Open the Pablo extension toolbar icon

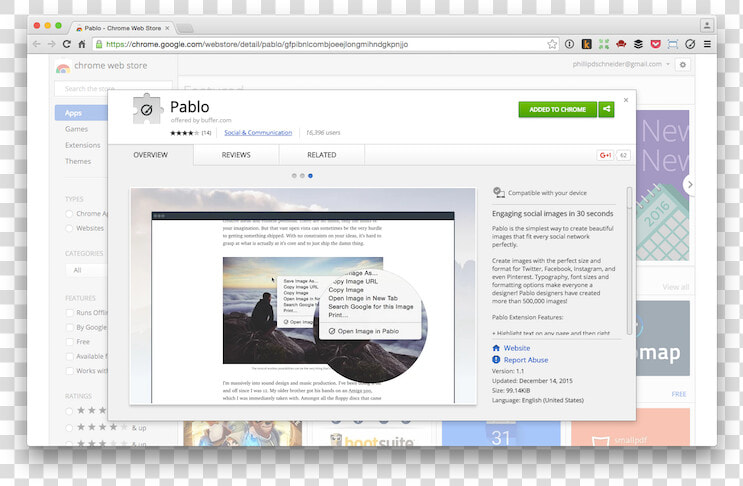pos(690,44)
